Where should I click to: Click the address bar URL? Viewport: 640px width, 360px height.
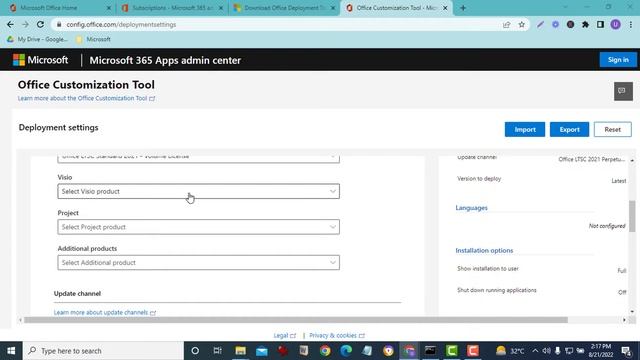[121, 24]
